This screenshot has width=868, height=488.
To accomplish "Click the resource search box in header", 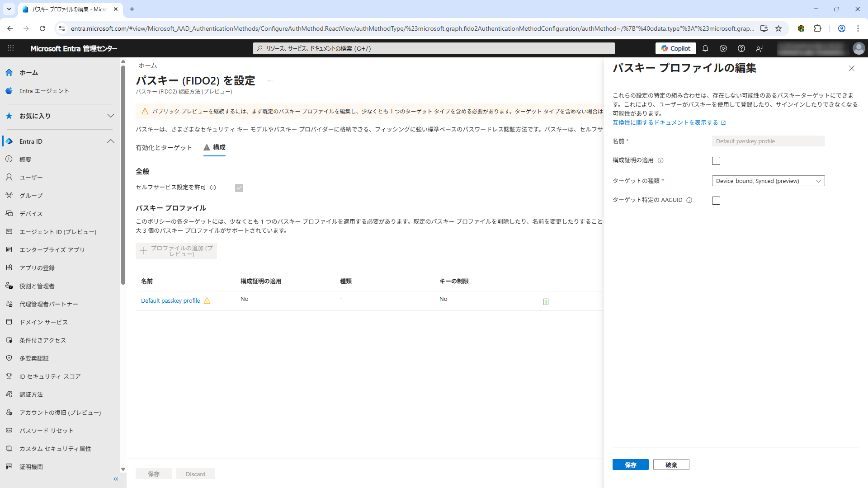I will 434,48.
